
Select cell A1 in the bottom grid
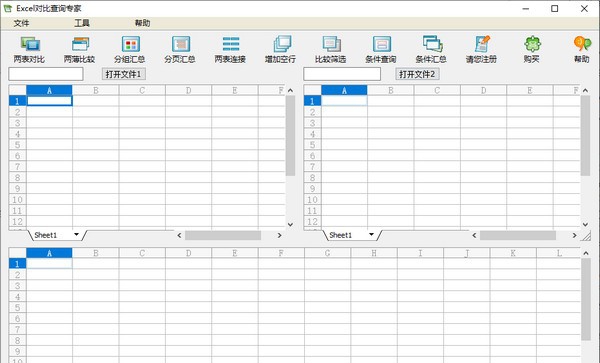coord(49,264)
